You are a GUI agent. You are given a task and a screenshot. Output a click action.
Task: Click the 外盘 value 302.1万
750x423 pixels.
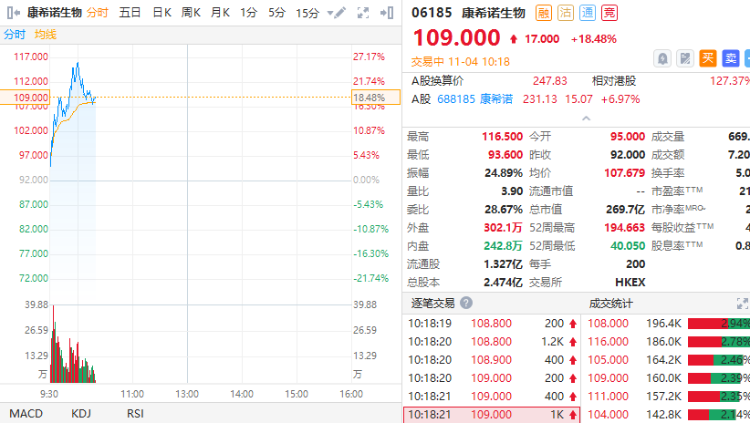[x=503, y=228]
